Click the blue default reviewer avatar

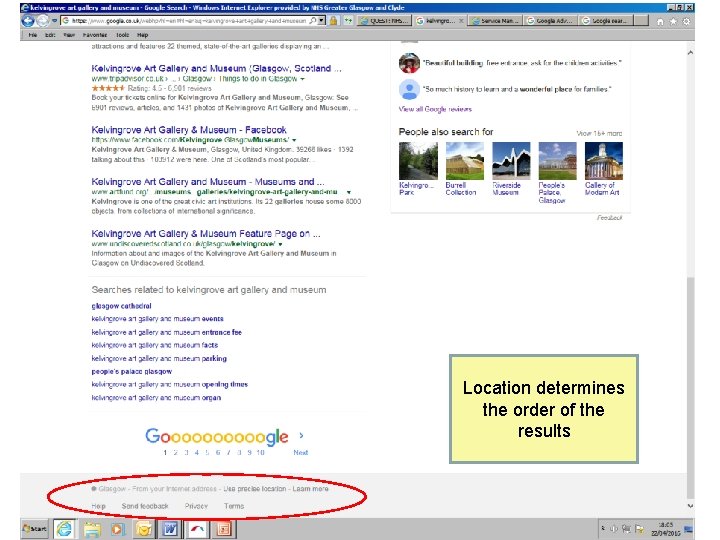(x=409, y=90)
